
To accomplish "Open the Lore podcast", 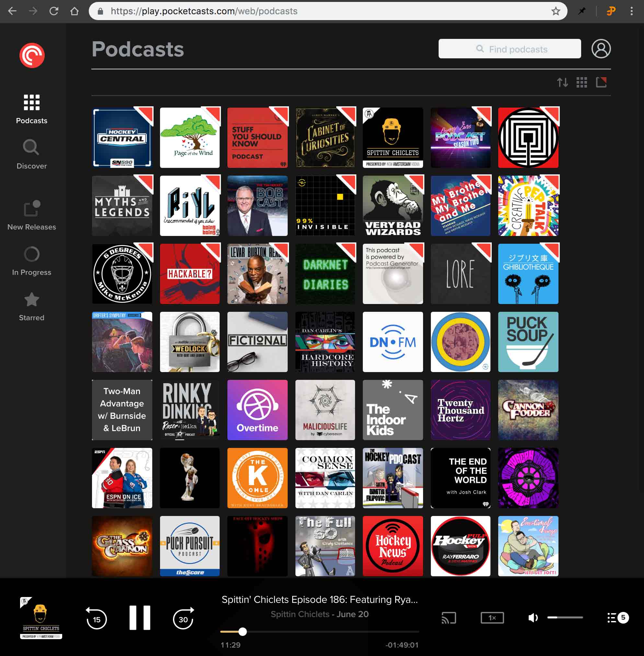I will coord(460,274).
